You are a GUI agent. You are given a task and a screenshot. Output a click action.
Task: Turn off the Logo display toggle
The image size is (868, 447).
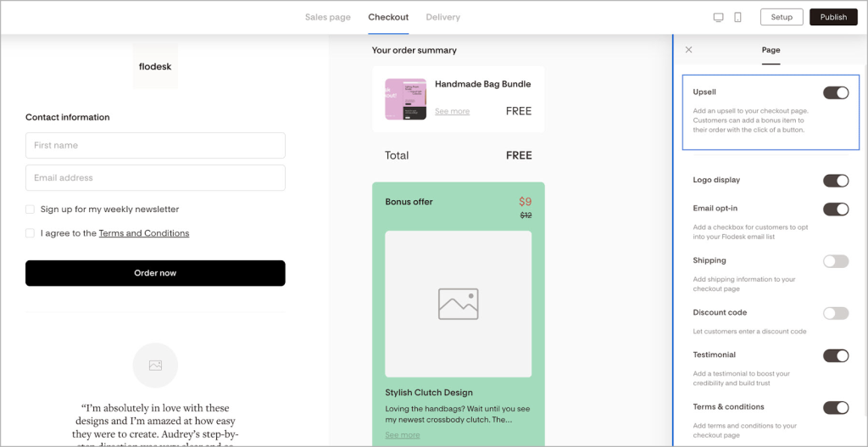coord(835,181)
